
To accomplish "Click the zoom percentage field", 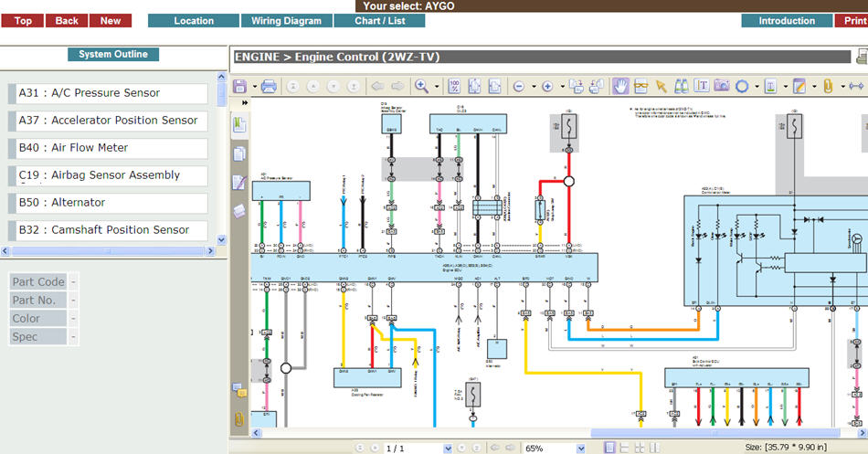I will point(550,449).
